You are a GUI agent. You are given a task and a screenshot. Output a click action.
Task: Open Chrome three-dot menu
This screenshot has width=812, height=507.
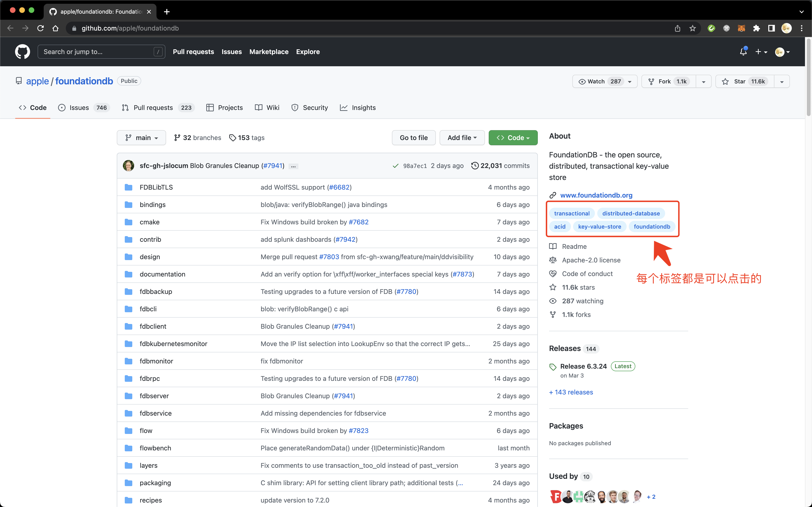coord(802,28)
